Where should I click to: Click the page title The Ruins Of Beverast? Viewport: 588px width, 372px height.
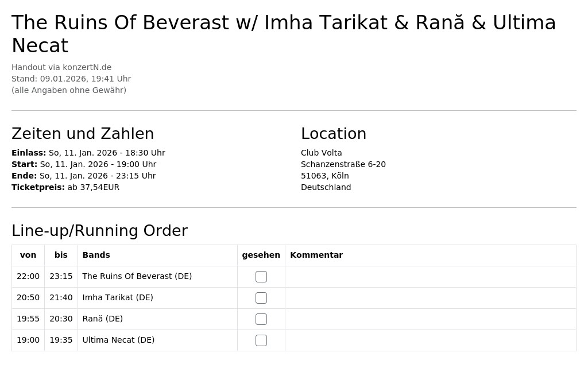tap(284, 34)
